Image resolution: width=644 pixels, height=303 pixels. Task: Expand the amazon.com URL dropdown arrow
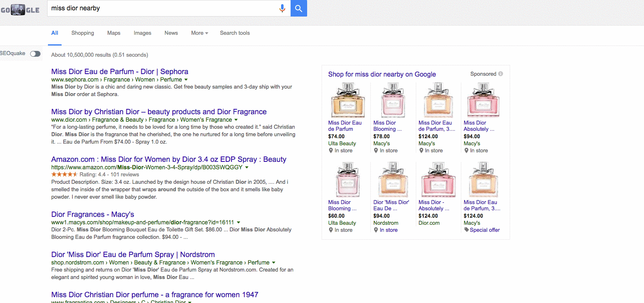coord(247,167)
